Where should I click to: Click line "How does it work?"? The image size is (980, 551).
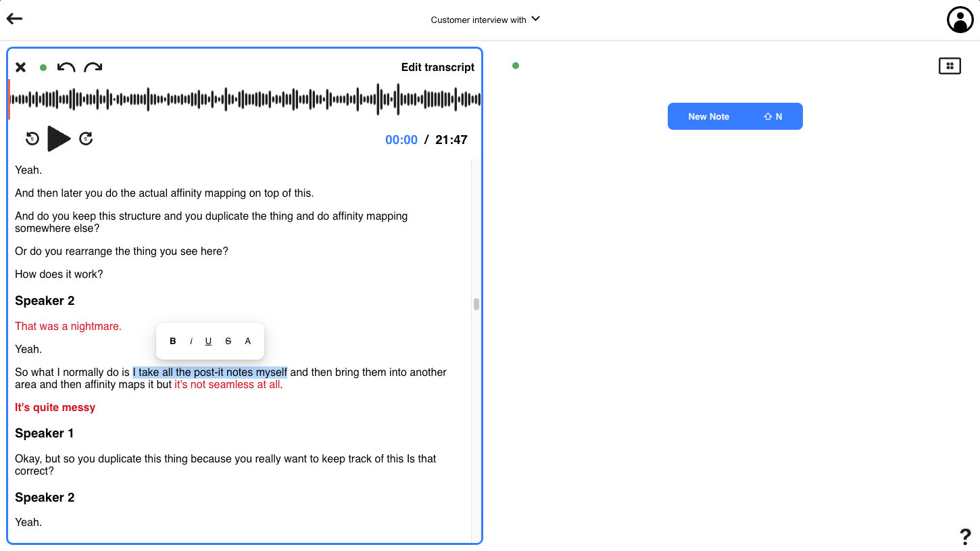[59, 274]
